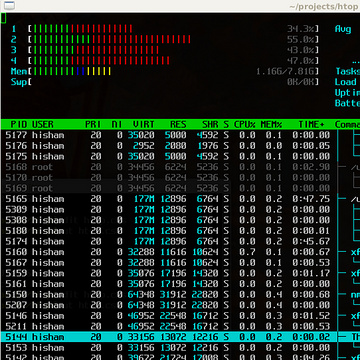Sort by the VIRT column header
Viewport: 360px width, 360px height.
144,125
